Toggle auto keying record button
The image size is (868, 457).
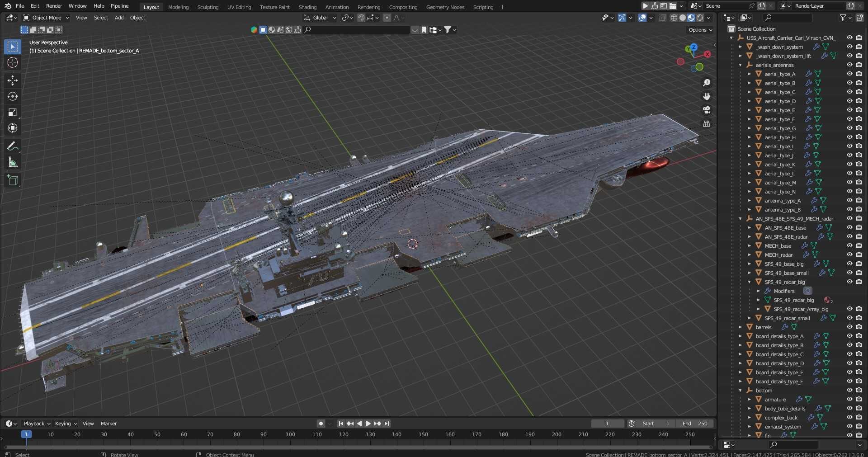[321, 424]
